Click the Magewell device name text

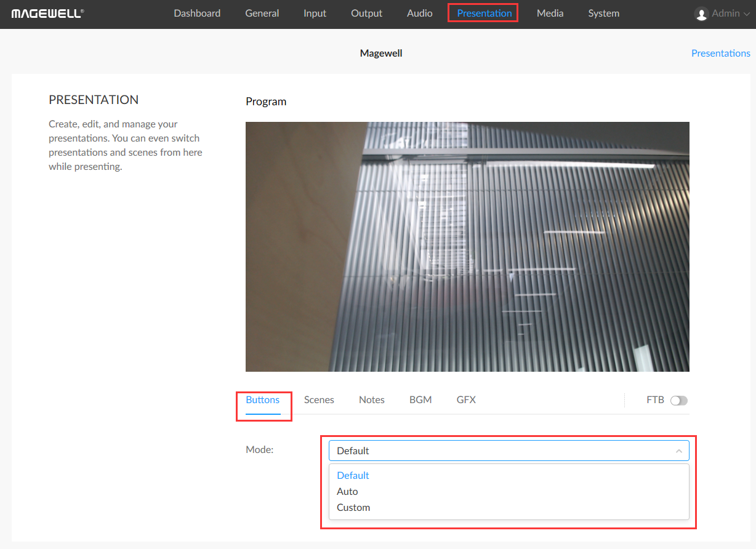pyautogui.click(x=381, y=53)
